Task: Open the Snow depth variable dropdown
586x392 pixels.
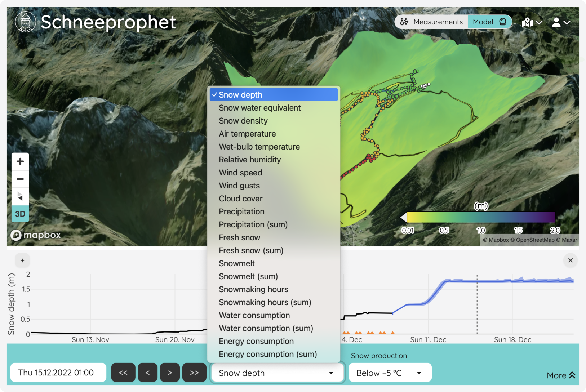Action: (277, 373)
